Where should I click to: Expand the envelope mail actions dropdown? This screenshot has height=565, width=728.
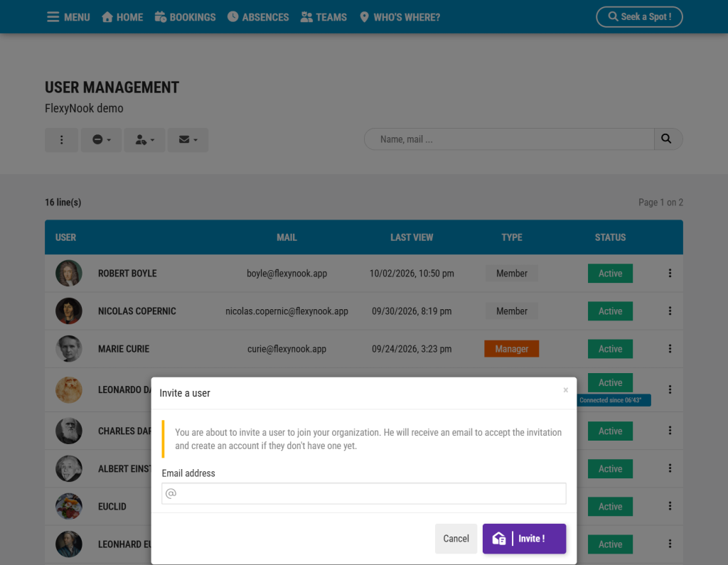tap(188, 140)
